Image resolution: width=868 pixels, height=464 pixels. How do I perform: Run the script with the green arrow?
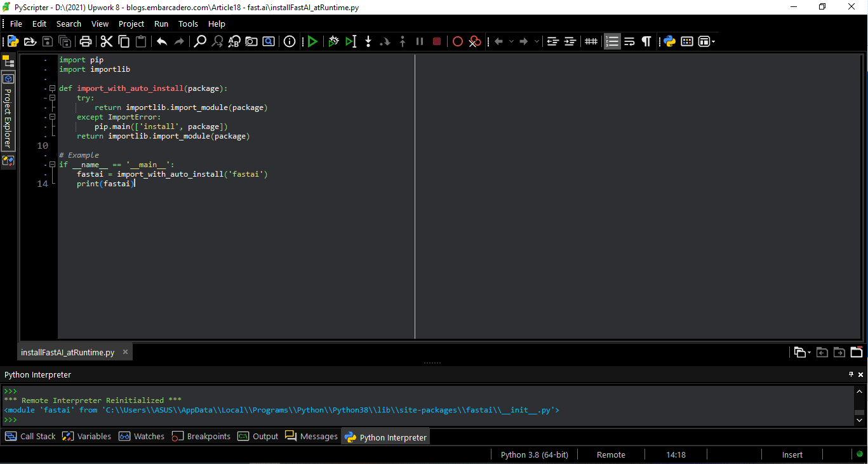[312, 41]
